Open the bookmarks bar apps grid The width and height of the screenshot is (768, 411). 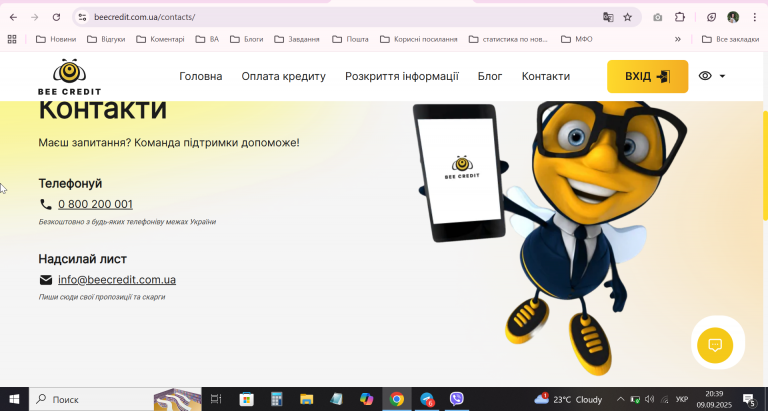(x=12, y=39)
